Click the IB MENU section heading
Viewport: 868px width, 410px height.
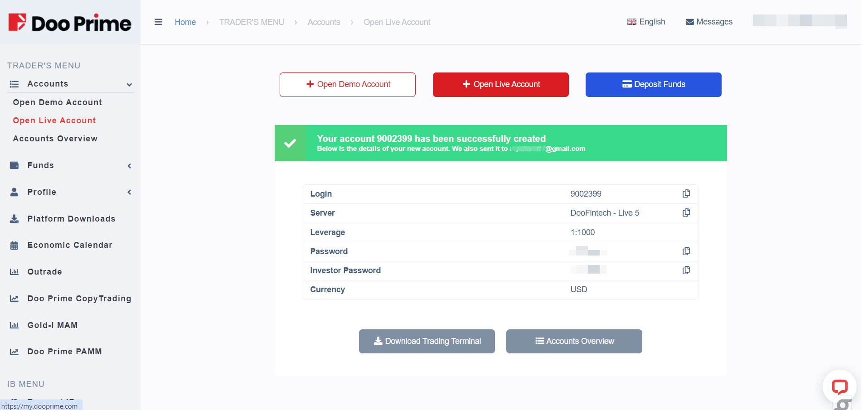pyautogui.click(x=26, y=384)
